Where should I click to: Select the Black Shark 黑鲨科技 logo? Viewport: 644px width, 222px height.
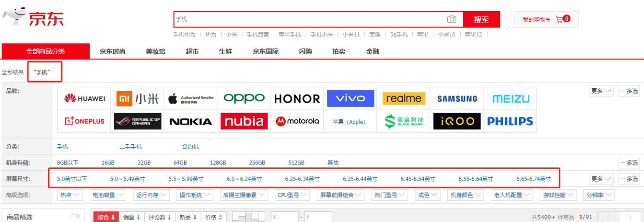(x=404, y=121)
